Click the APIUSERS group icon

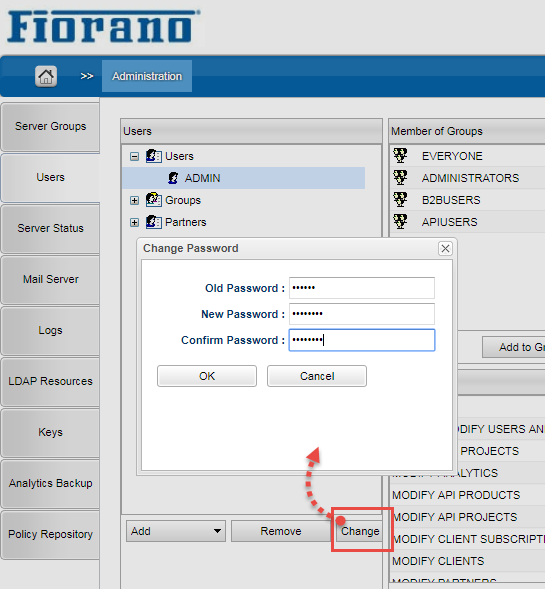pos(400,222)
